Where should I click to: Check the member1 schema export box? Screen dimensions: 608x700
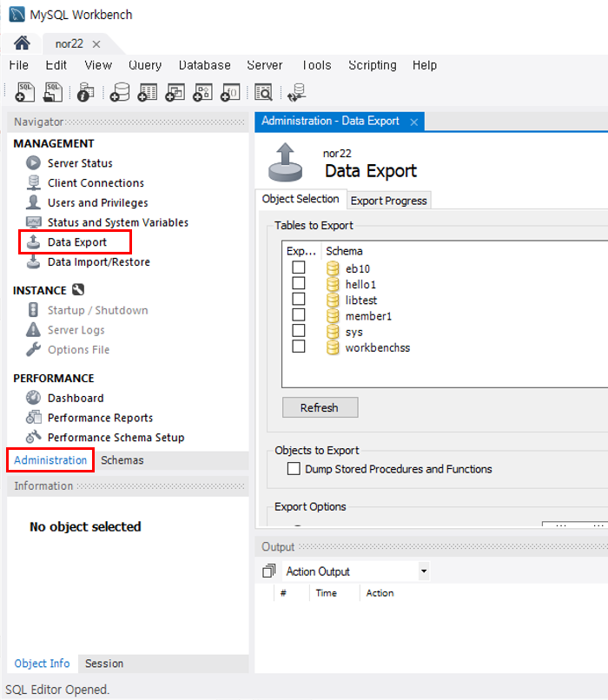299,314
